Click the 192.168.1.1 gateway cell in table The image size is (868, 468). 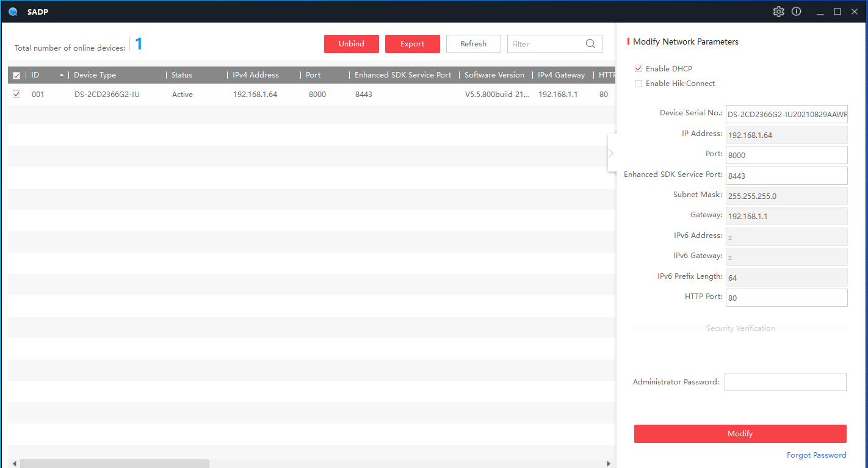[558, 95]
